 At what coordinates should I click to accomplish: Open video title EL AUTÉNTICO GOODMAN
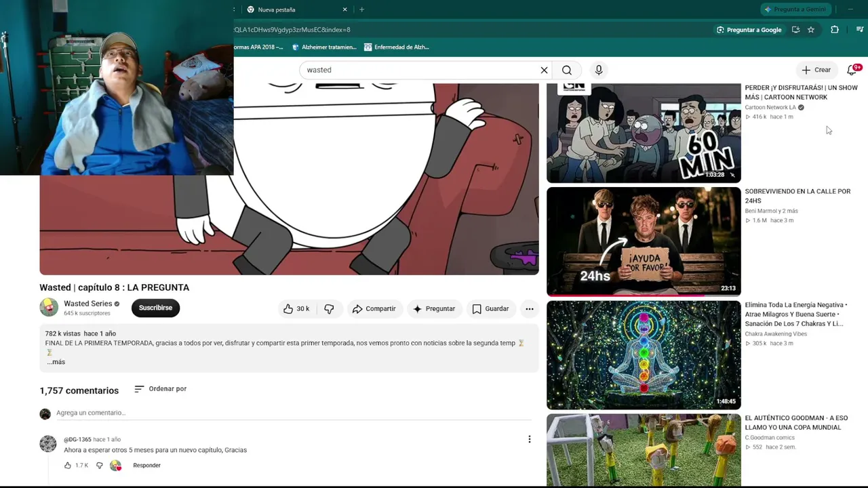tap(796, 423)
